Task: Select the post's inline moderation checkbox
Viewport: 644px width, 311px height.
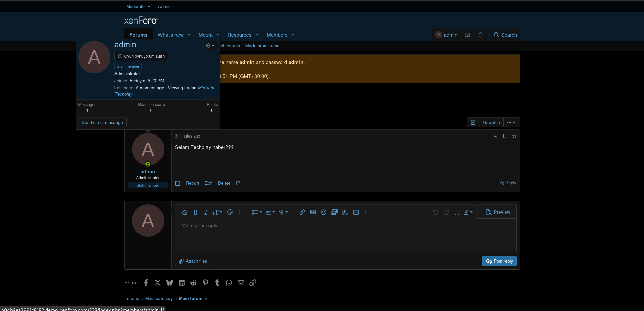Action: click(178, 183)
